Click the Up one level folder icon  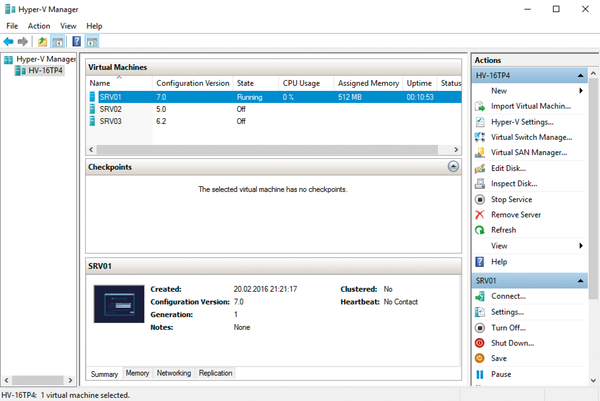(42, 41)
